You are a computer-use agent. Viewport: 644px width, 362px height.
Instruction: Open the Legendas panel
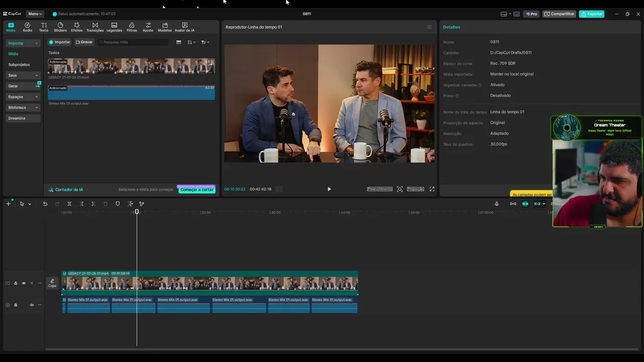[x=114, y=27]
